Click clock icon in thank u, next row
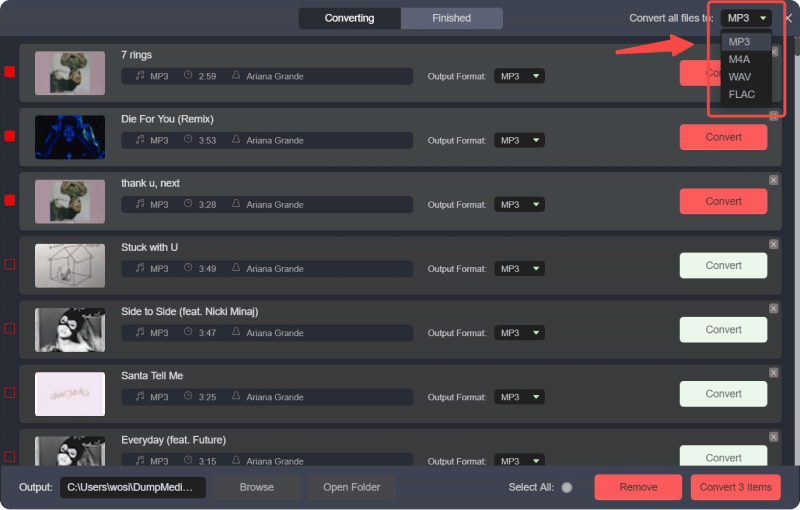 point(188,203)
